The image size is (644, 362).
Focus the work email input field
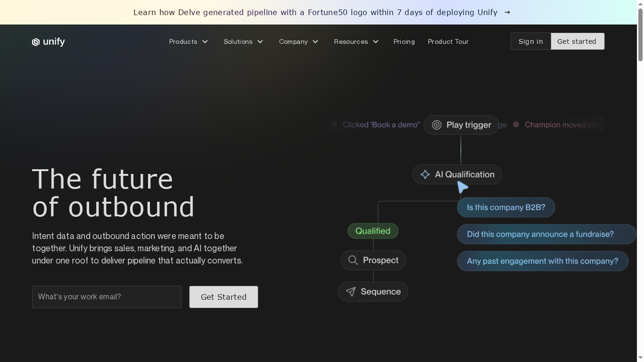pos(107,297)
